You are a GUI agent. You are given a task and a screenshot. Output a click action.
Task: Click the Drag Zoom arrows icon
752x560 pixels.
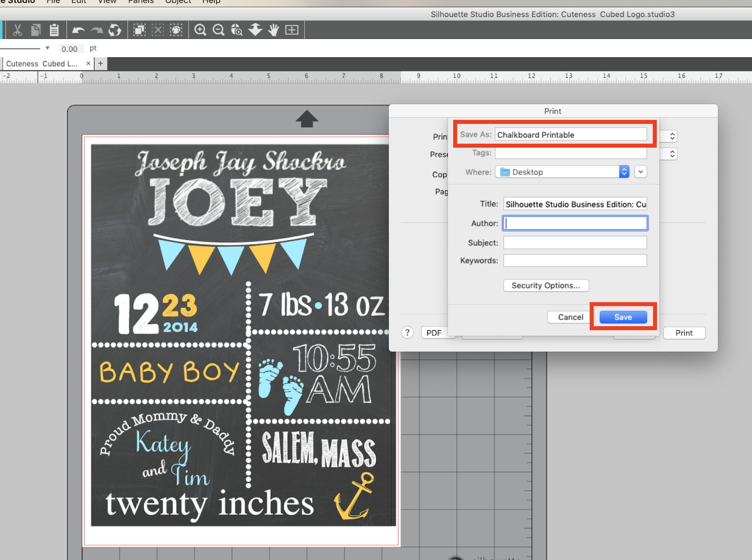(255, 30)
